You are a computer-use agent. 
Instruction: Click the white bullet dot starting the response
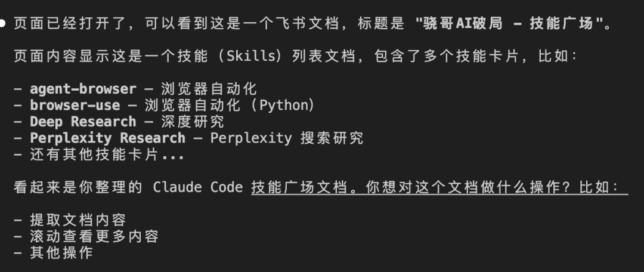coord(4,24)
